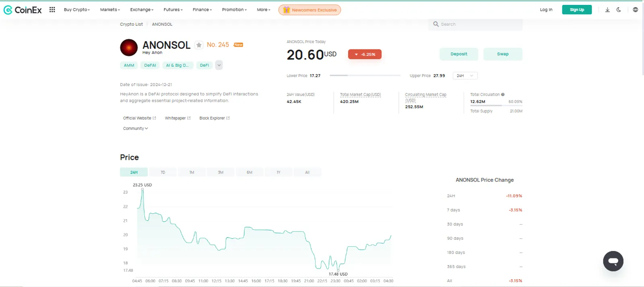Open the Markets menu
The height and width of the screenshot is (287, 644).
click(x=110, y=10)
